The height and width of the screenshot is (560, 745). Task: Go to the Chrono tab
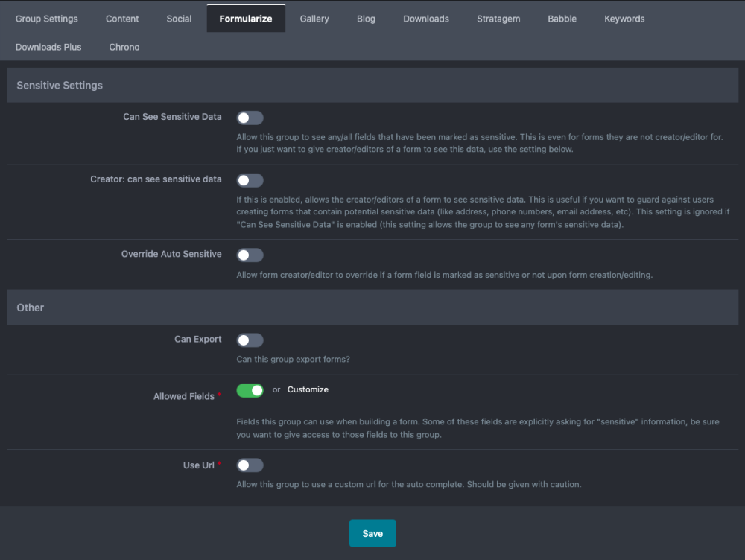pos(124,47)
